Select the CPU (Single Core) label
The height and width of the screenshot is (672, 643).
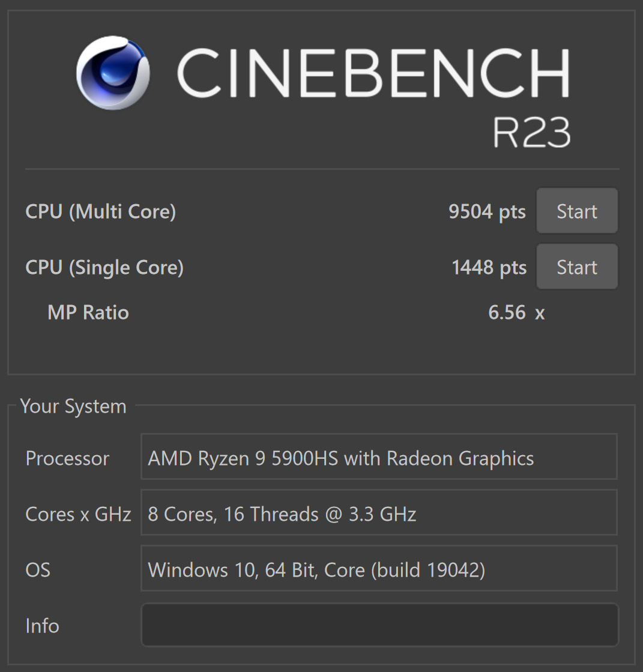pos(104,267)
